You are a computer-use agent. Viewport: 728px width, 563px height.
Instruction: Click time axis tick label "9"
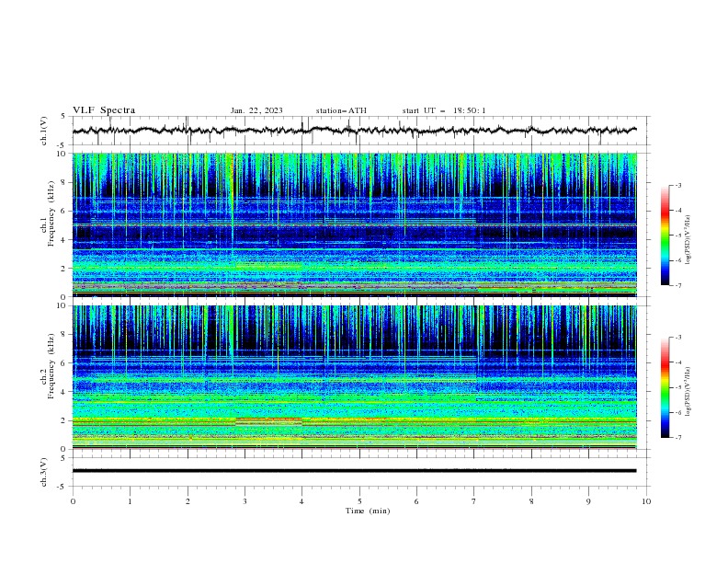coord(588,501)
